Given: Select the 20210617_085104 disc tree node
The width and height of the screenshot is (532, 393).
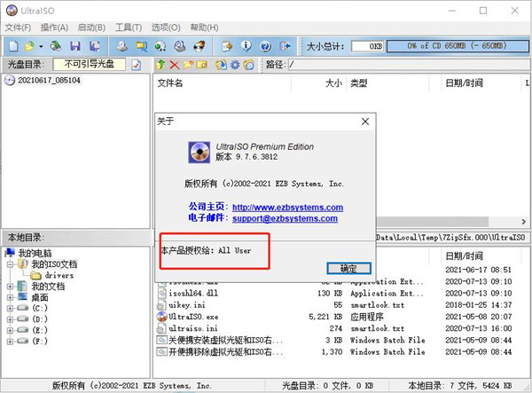Looking at the screenshot, I should click(x=49, y=81).
